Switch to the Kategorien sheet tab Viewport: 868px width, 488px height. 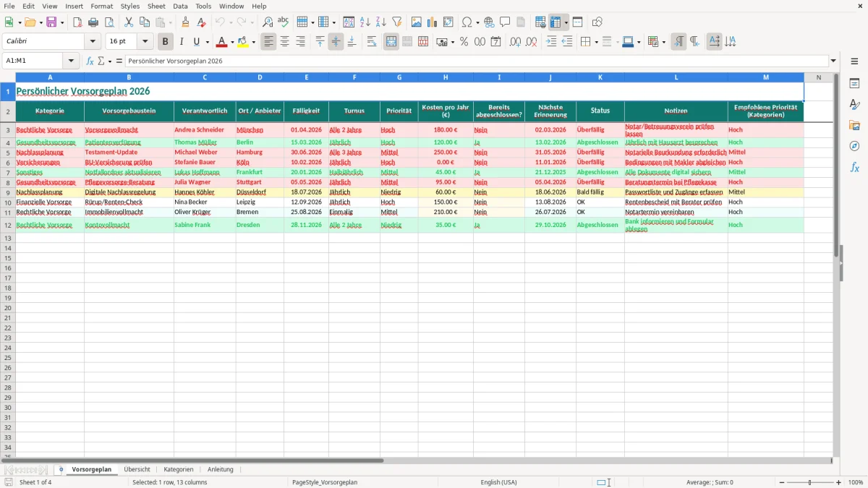click(x=179, y=469)
